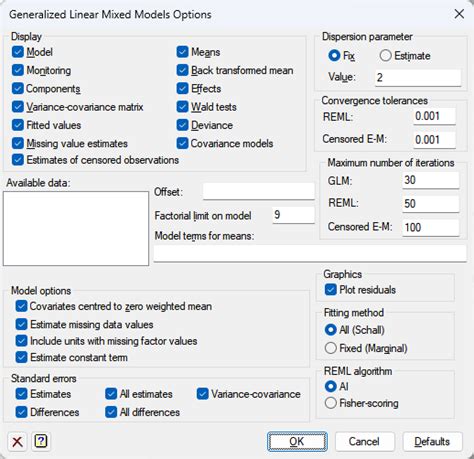This screenshot has height=459, width=474.
Task: Toggle All differences standard errors checkbox
Action: pyautogui.click(x=111, y=412)
